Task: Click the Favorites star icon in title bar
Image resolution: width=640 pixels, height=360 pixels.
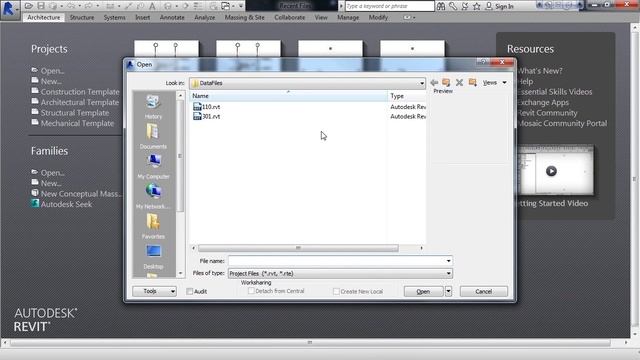Action: pos(476,6)
